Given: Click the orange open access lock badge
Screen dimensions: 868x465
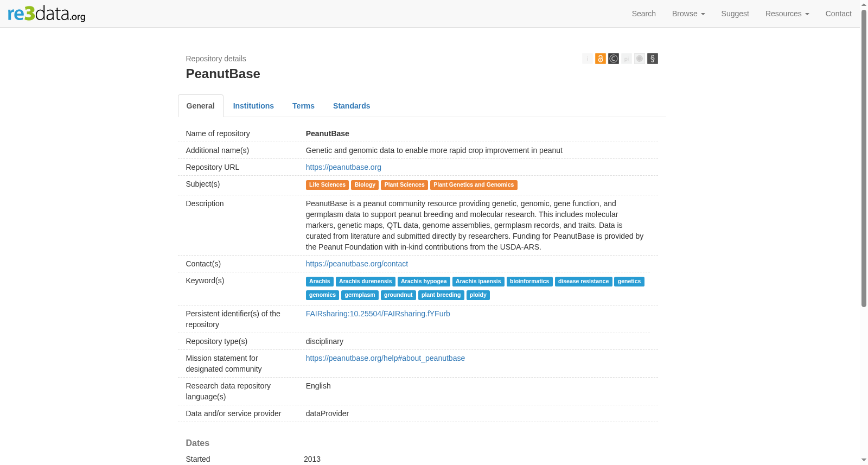Looking at the screenshot, I should [x=601, y=59].
